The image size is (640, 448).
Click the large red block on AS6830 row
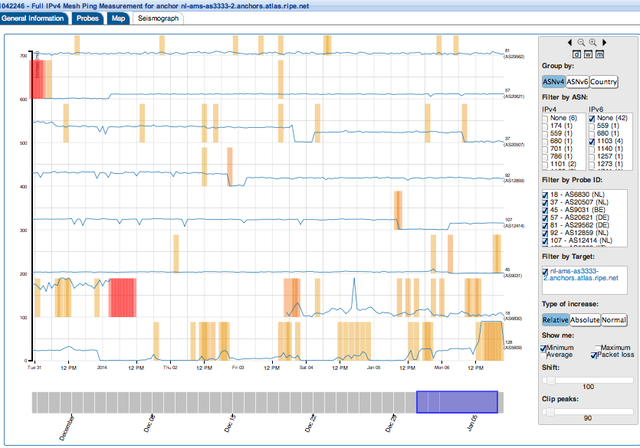(122, 298)
